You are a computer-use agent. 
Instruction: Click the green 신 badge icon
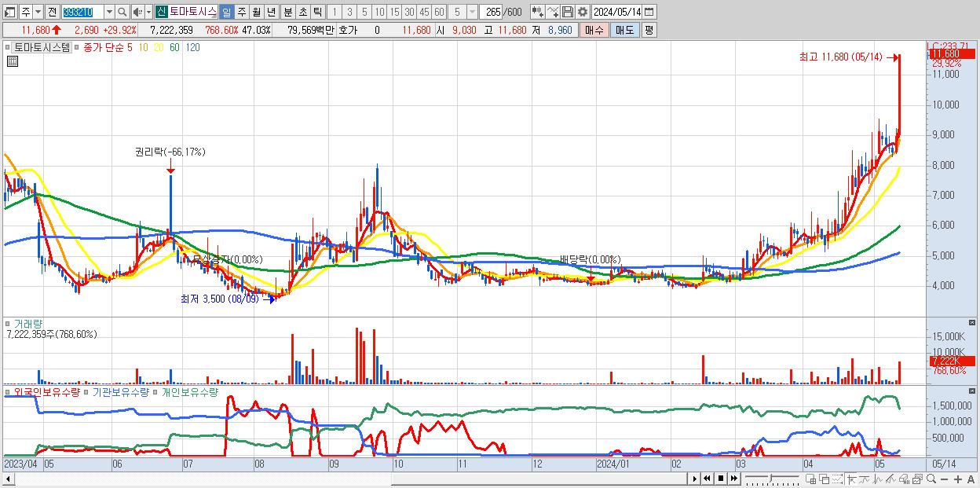coord(160,12)
